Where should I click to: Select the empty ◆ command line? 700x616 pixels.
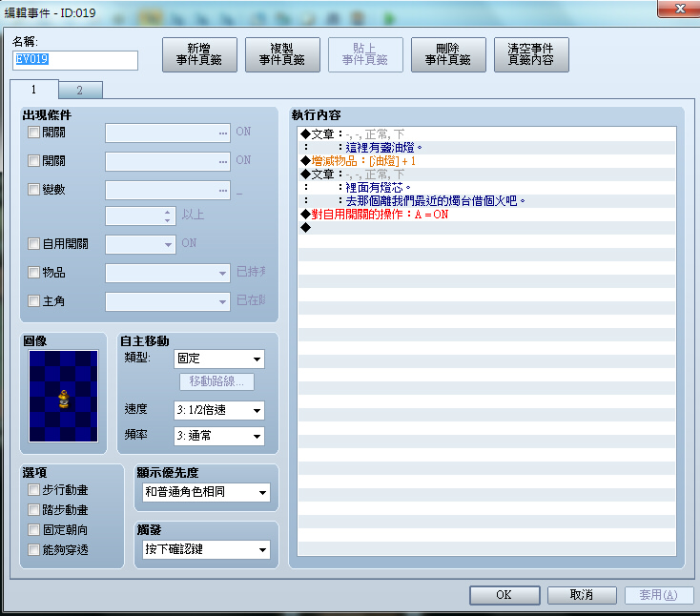point(486,228)
